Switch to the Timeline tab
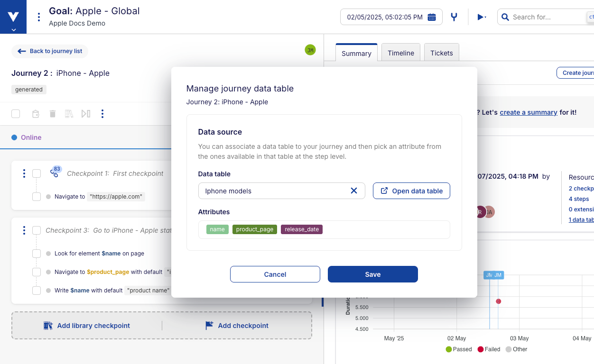Image resolution: width=594 pixels, height=364 pixels. pyautogui.click(x=400, y=53)
